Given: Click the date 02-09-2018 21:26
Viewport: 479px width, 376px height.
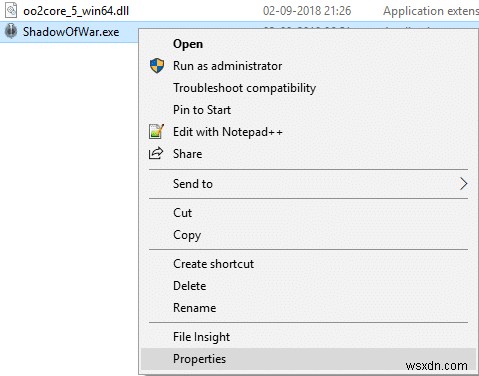Looking at the screenshot, I should (307, 11).
